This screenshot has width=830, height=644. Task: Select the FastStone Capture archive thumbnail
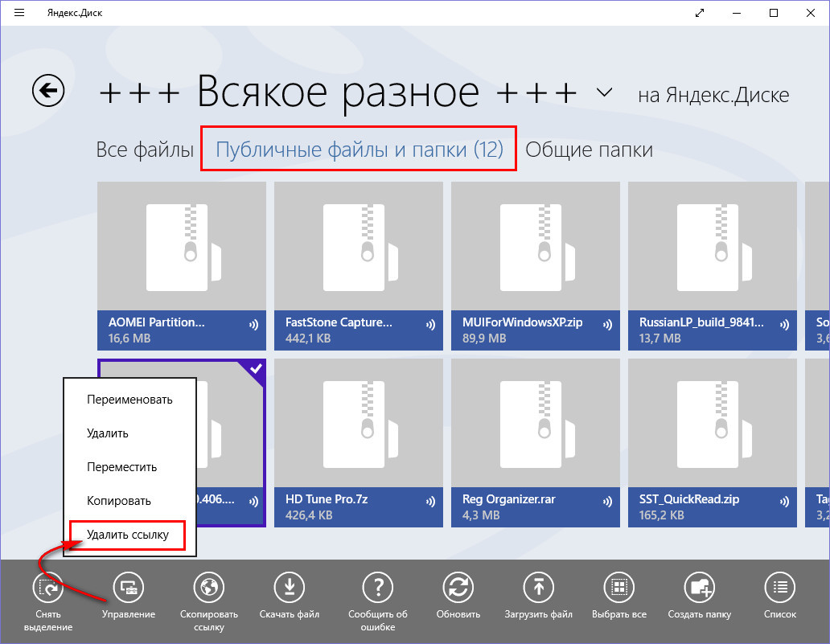click(359, 247)
